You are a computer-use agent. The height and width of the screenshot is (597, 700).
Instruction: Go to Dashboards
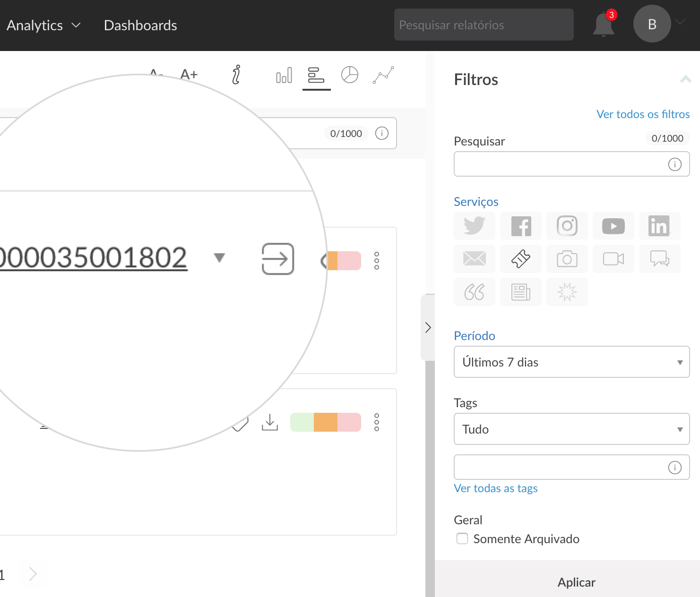point(140,26)
